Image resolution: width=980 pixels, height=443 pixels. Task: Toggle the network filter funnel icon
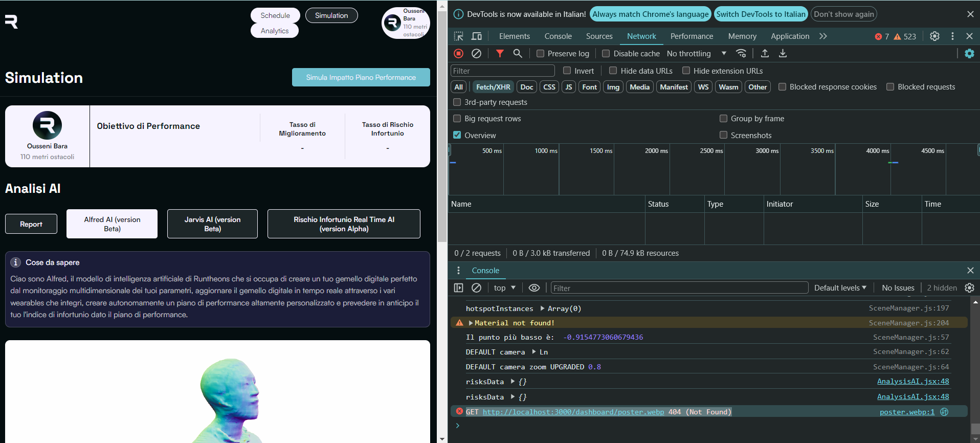click(x=500, y=53)
